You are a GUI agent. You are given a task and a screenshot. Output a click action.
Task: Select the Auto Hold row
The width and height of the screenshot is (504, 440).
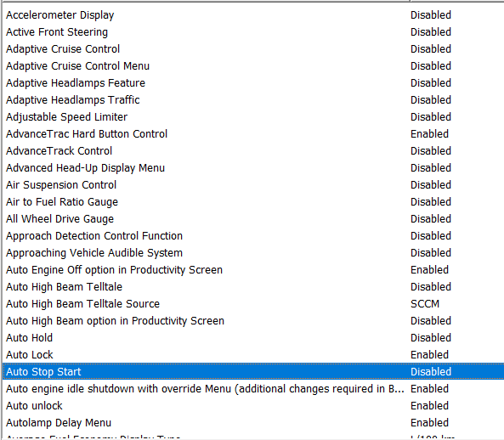253,338
